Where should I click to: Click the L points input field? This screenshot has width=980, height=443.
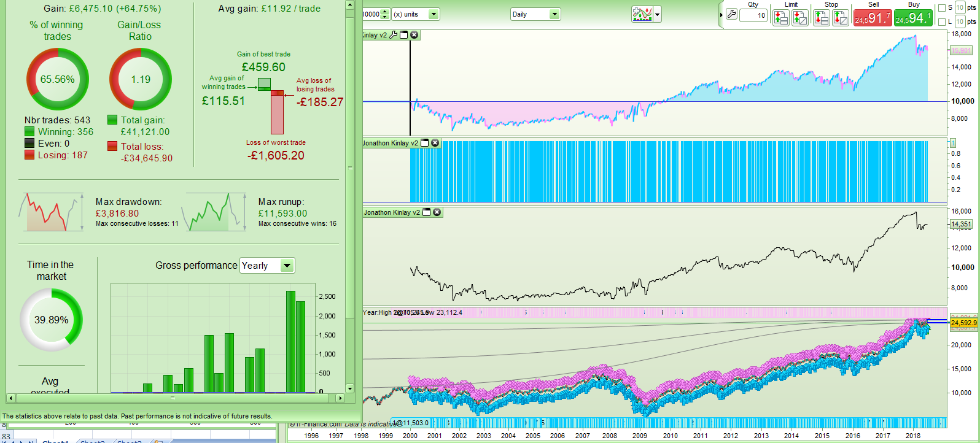[960, 21]
